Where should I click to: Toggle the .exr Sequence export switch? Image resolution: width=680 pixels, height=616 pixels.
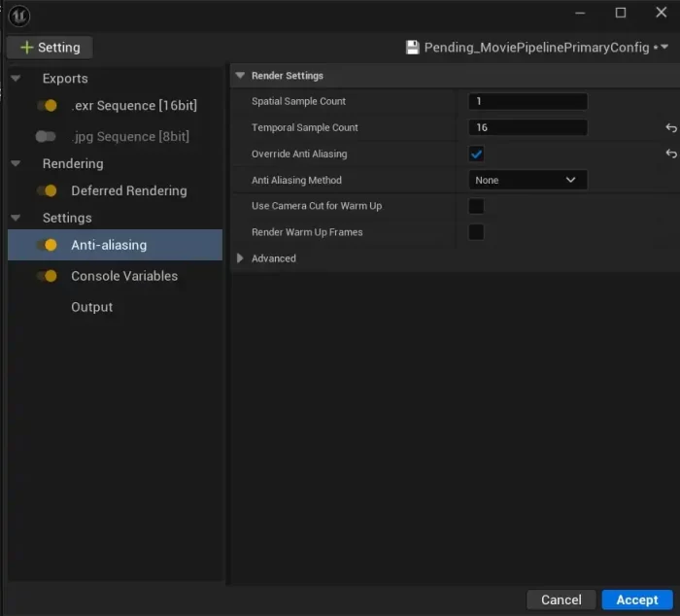[46, 106]
